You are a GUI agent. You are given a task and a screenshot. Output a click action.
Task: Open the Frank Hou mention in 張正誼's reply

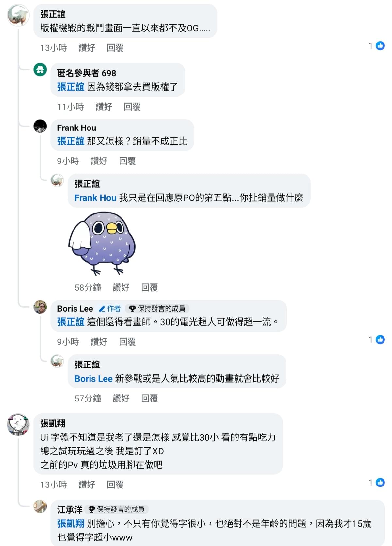(95, 198)
